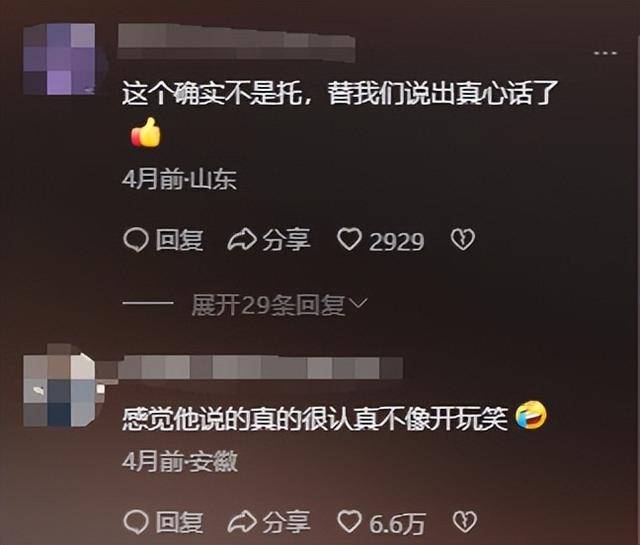Open the first commenter's purple avatar

click(59, 59)
